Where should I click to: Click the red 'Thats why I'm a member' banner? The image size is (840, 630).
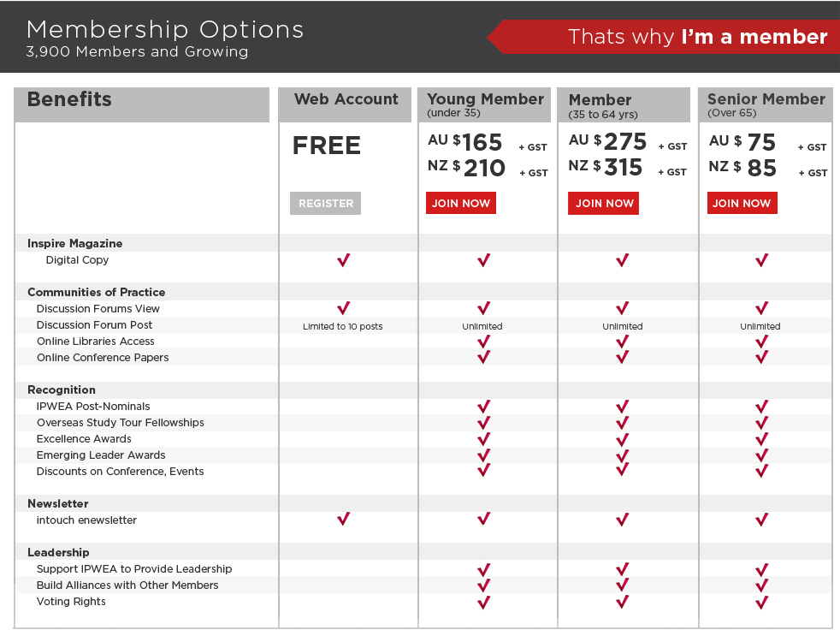[665, 37]
